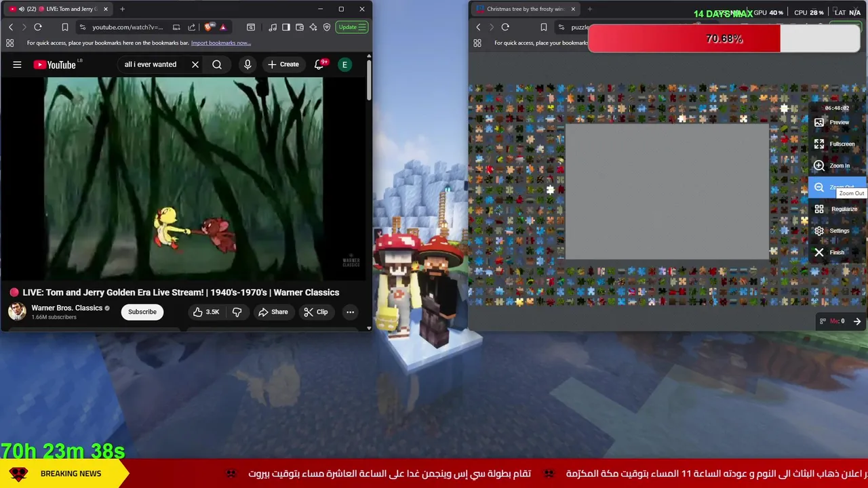The height and width of the screenshot is (488, 868).
Task: Open the Brave Wallet icon
Action: 300,27
